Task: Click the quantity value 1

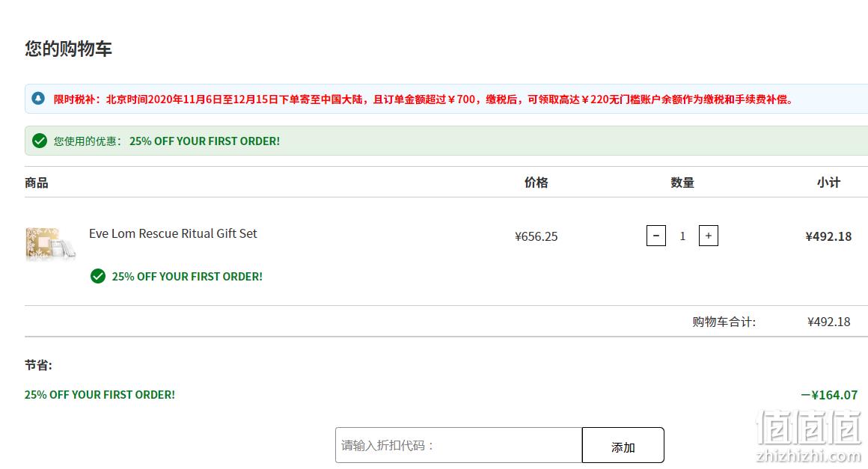Action: tap(682, 236)
